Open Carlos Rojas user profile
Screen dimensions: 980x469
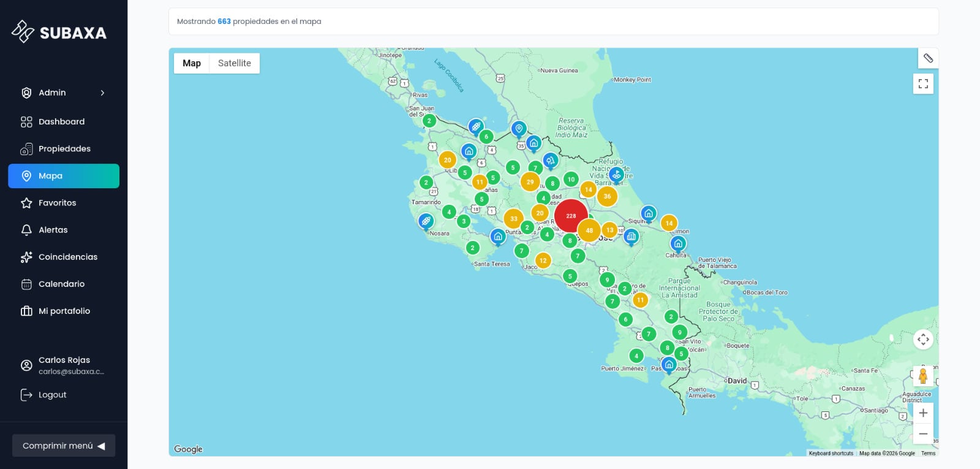[64, 365]
